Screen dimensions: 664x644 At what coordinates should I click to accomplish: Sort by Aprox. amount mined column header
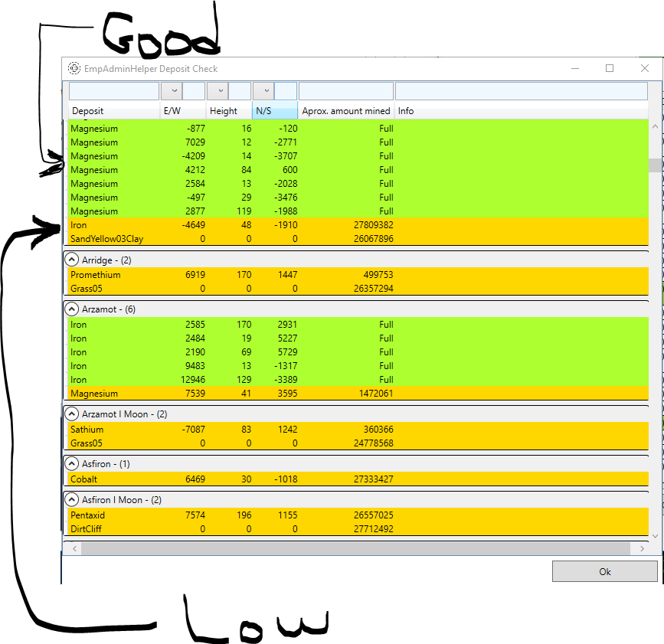pyautogui.click(x=345, y=111)
